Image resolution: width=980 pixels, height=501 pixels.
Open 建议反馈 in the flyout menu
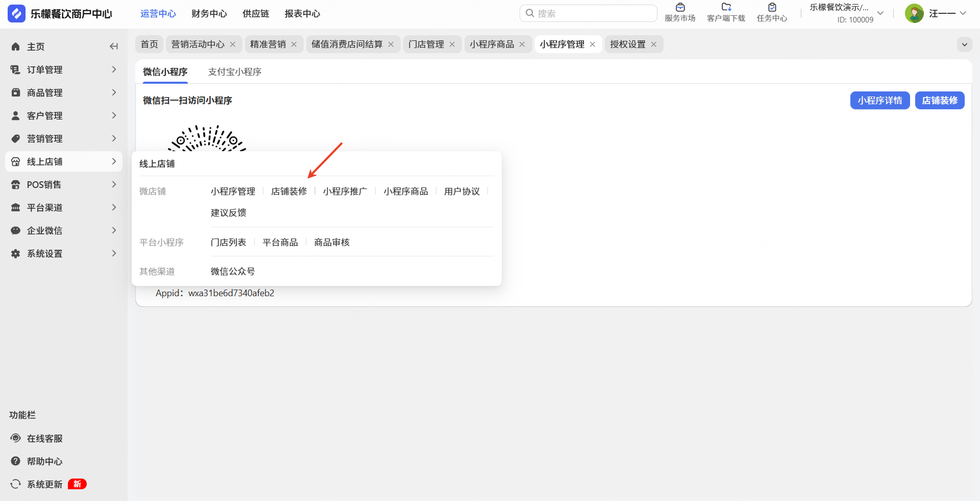click(x=229, y=213)
